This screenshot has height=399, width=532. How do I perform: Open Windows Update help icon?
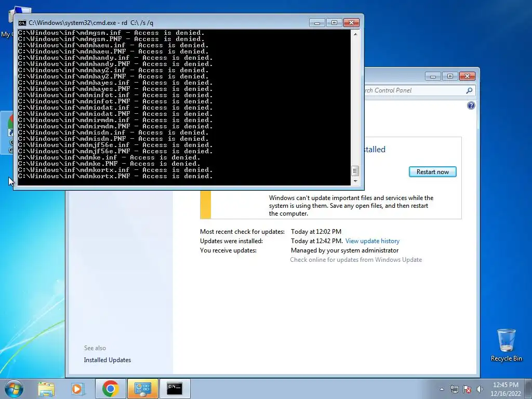471,105
